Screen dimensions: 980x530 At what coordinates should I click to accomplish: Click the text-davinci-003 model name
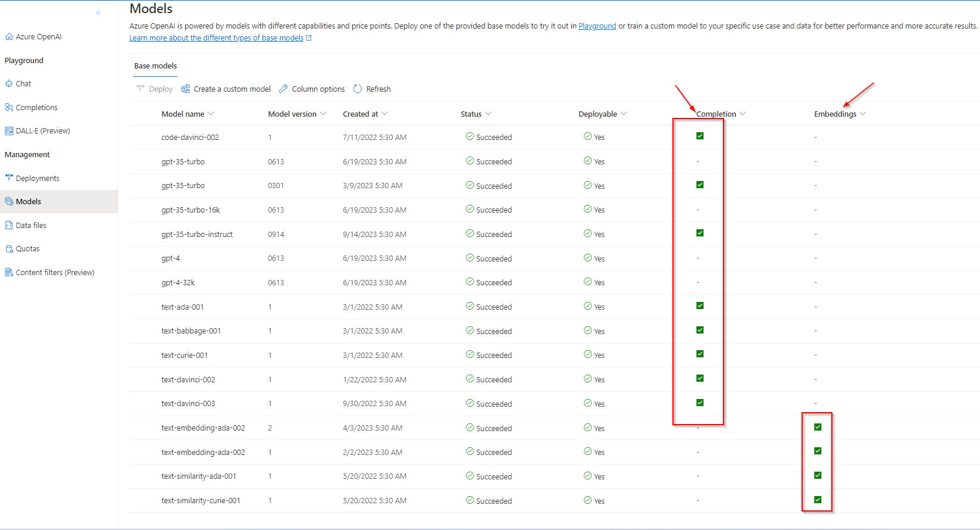click(188, 404)
